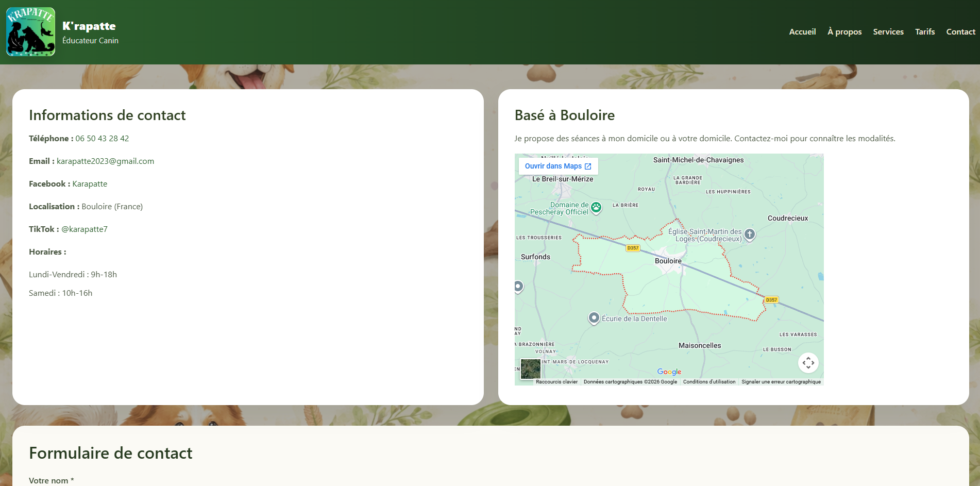Click the D357 road badge near Bouloire

click(x=632, y=248)
